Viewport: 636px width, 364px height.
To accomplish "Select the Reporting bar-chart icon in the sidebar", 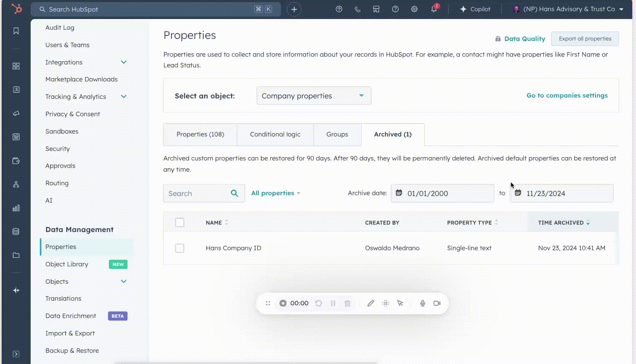I will 16,208.
